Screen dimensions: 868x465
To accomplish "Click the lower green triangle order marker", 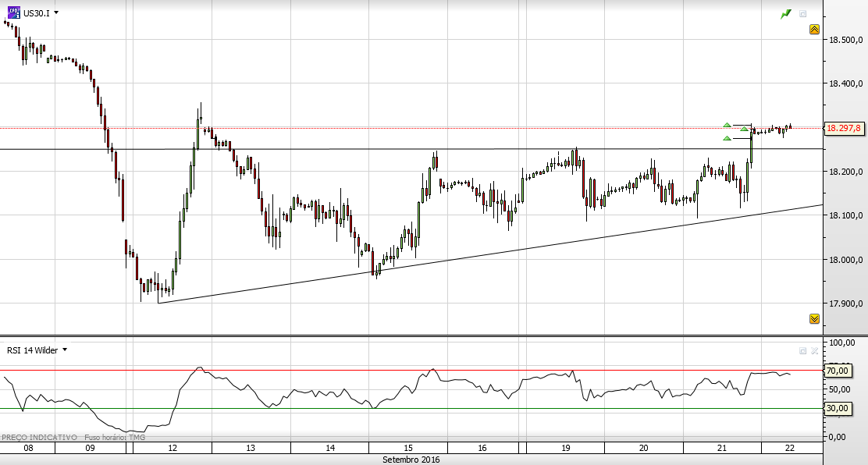I will click(727, 138).
